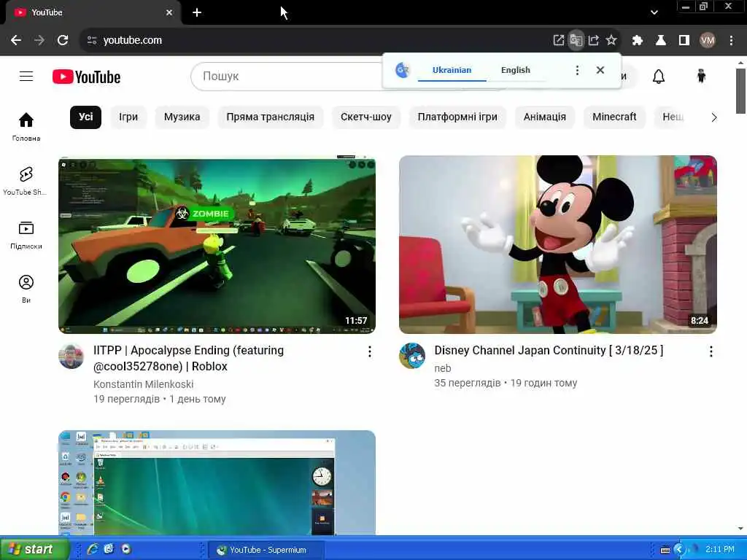The height and width of the screenshot is (560, 747).
Task: Open the notifications bell
Action: 659,76
